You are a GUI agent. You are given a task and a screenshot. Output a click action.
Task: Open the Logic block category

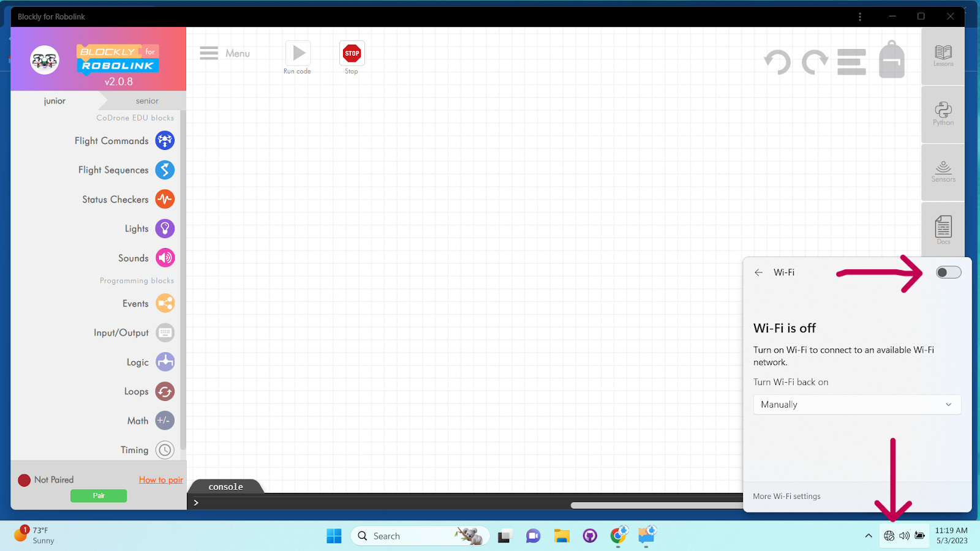click(150, 362)
